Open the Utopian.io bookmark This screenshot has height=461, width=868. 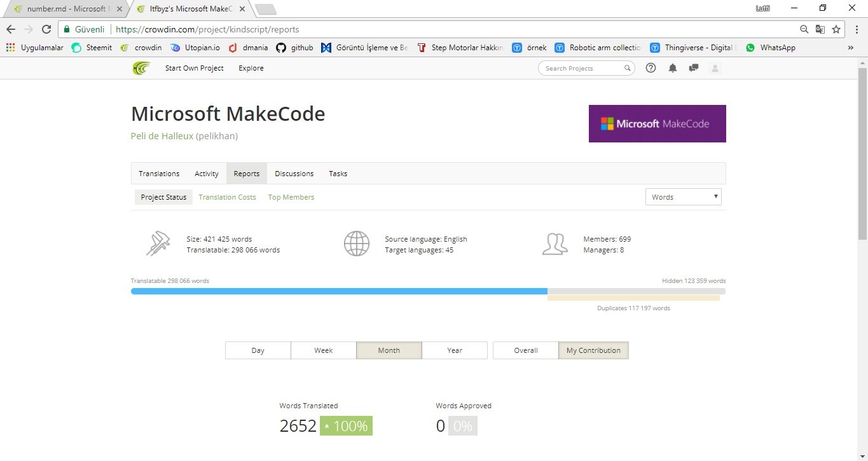click(195, 48)
